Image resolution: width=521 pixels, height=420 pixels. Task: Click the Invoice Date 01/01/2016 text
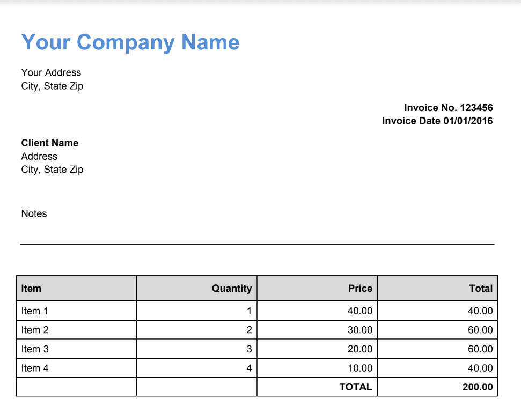point(437,121)
